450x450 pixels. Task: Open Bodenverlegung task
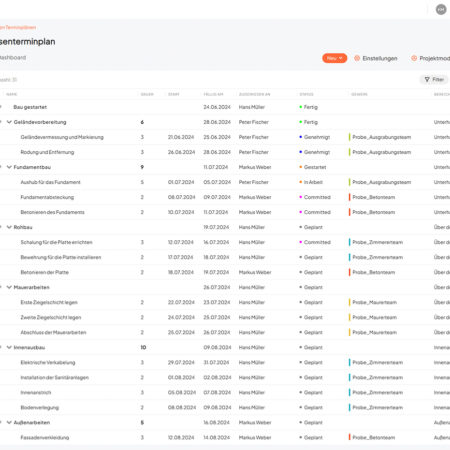point(40,407)
